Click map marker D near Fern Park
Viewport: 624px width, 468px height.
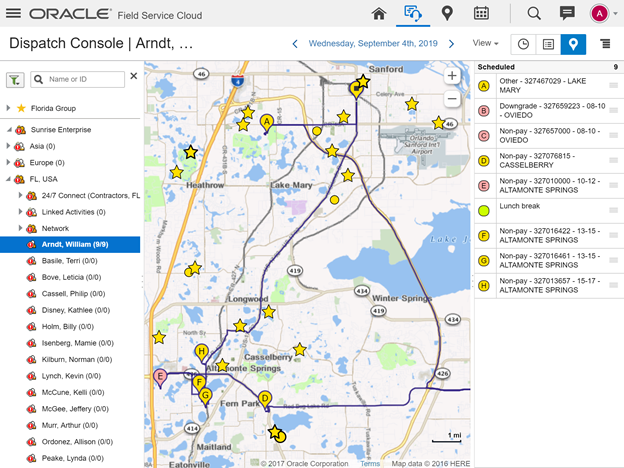[265, 400]
